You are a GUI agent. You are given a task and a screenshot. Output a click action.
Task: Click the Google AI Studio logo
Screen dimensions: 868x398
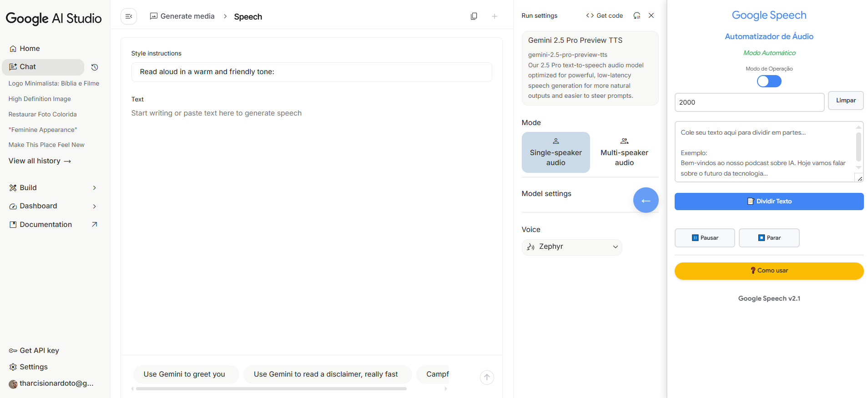coord(54,18)
